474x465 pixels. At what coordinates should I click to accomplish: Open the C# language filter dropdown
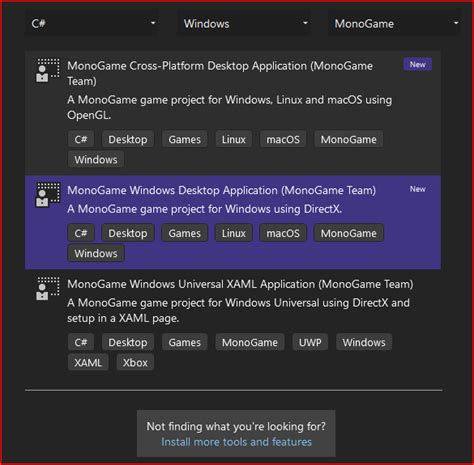pyautogui.click(x=92, y=23)
